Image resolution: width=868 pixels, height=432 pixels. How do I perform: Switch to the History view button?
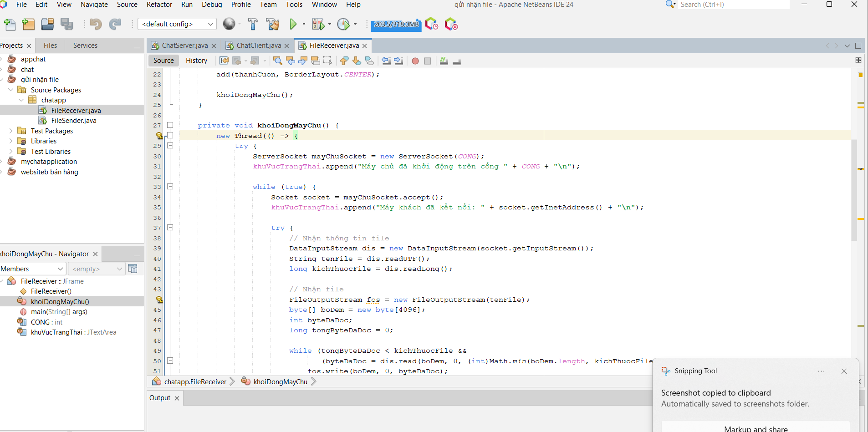[x=196, y=61]
